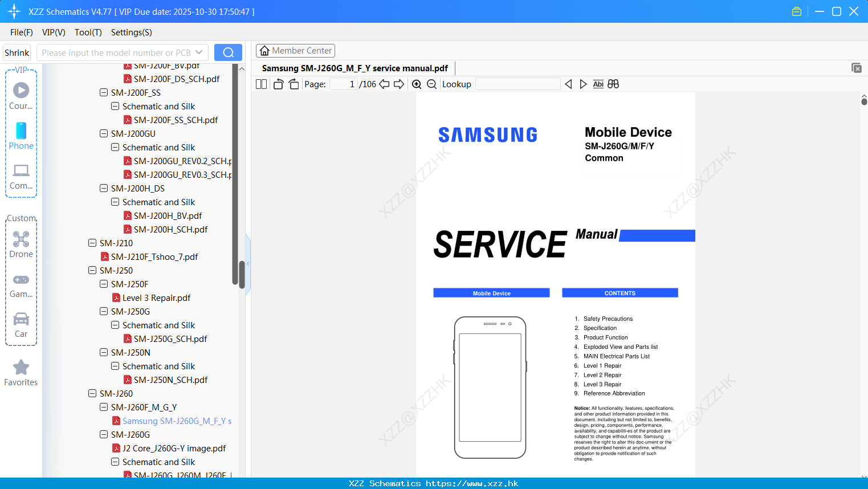Close the PDF tab with top-right icon
Screen dimensions: 868x489
tap(857, 68)
